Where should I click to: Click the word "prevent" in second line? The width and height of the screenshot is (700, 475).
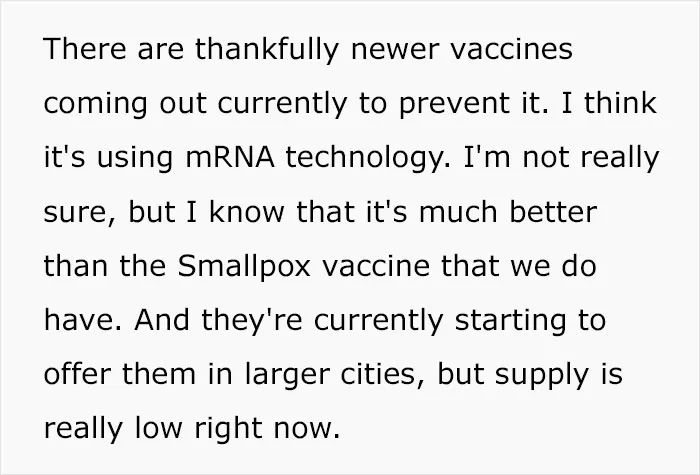[453, 105]
